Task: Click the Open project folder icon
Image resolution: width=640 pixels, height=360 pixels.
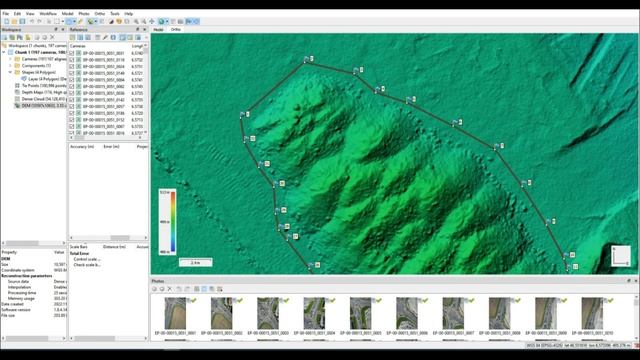Action: (14, 22)
